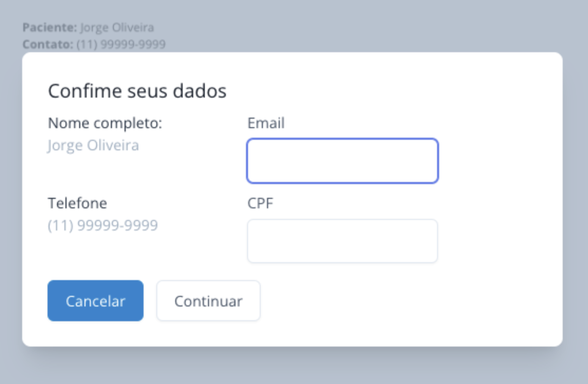Click the 'Contato:' label behind the dialog
This screenshot has height=384, width=588.
tap(48, 44)
